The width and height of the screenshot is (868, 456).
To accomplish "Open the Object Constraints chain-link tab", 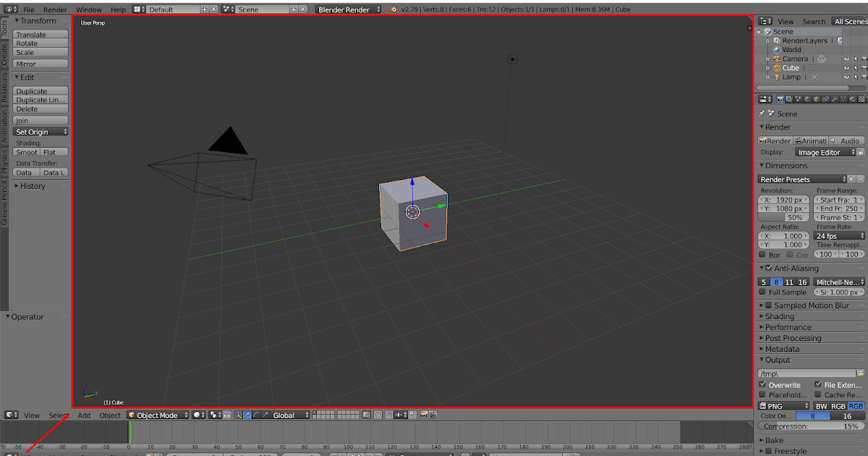I will (825, 99).
